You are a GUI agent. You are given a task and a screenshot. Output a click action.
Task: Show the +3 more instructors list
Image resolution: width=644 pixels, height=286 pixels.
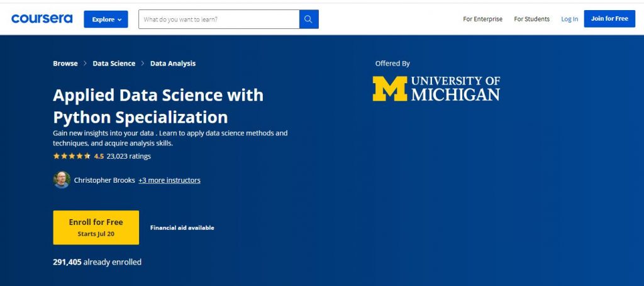(169, 180)
